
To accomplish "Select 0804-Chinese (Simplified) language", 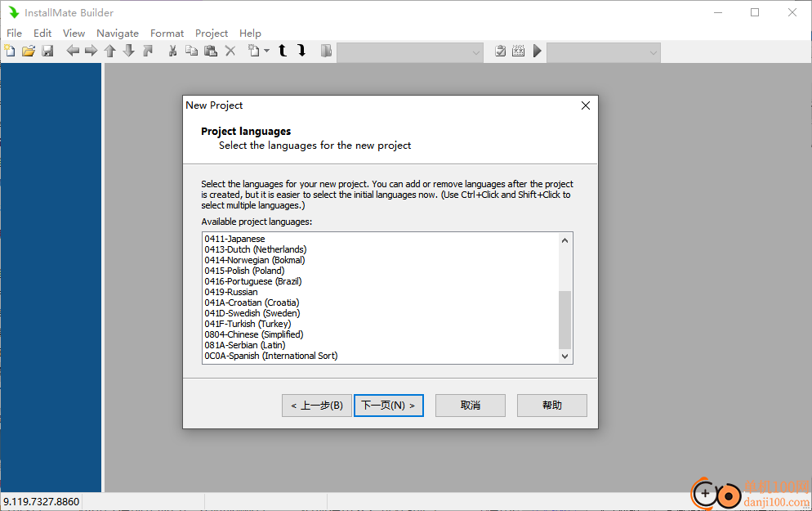I will click(x=380, y=334).
